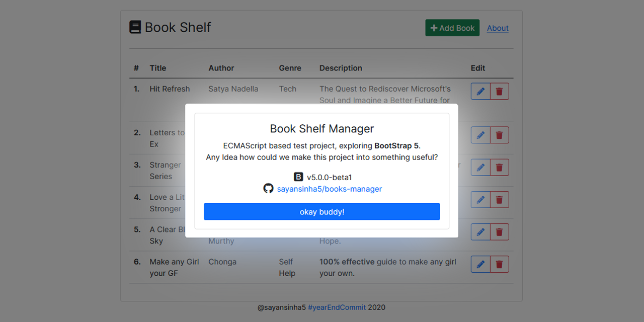Delete the Make any Girl your GF book
This screenshot has height=322, width=644.
pos(499,264)
